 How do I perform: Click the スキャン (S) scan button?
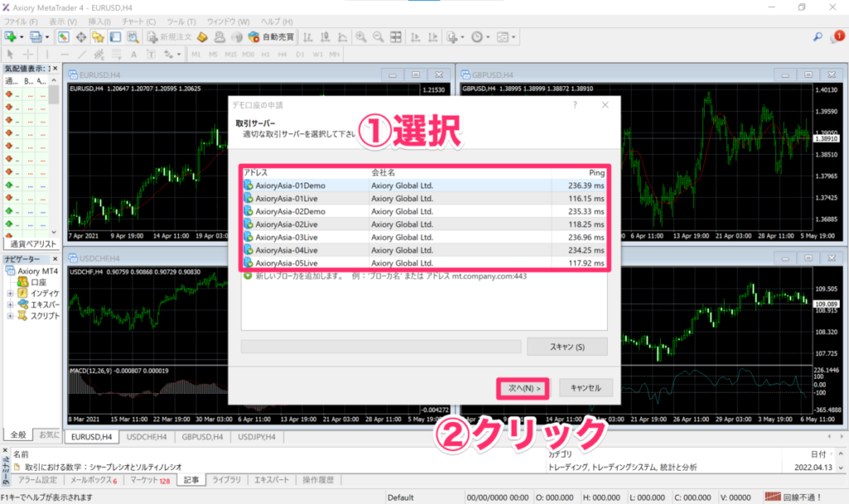(x=567, y=346)
